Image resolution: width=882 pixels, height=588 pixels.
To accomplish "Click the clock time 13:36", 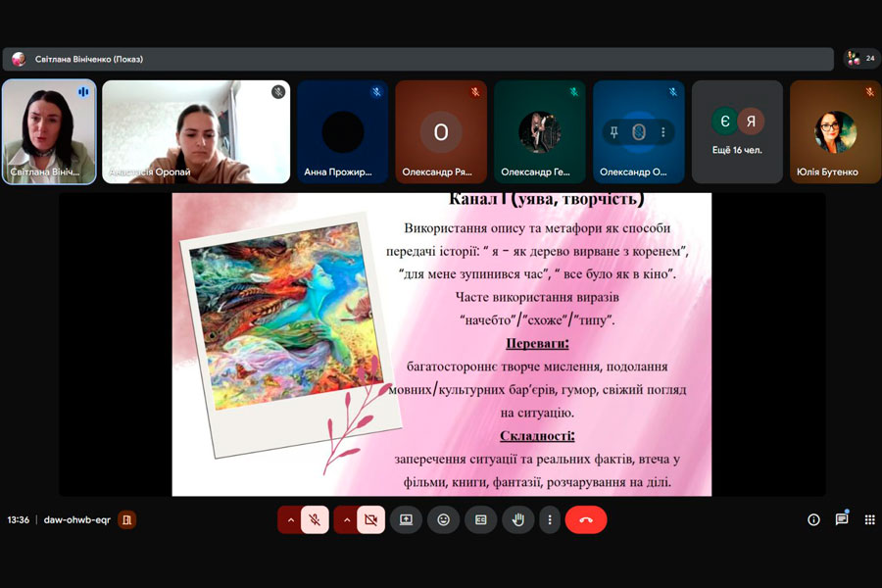I will pos(18,520).
